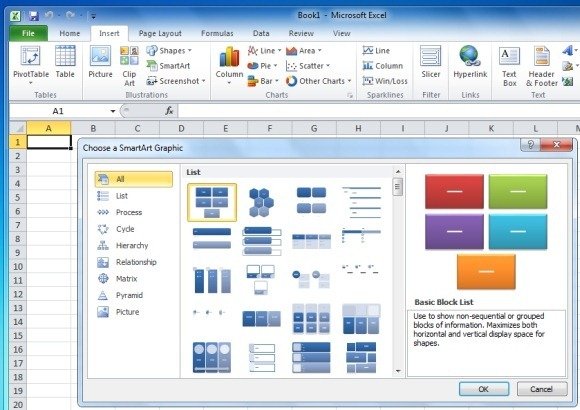The height and width of the screenshot is (410, 580).
Task: Open Header & Footer
Action: [542, 66]
